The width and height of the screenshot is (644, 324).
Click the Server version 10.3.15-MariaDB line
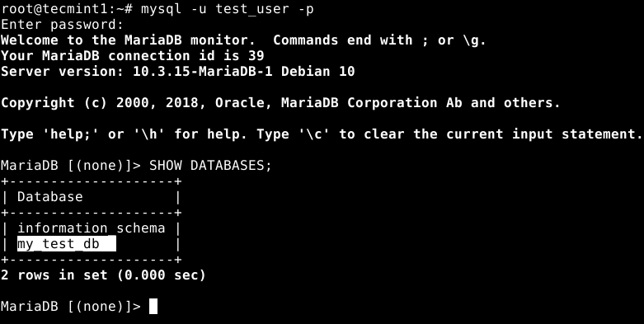click(177, 72)
